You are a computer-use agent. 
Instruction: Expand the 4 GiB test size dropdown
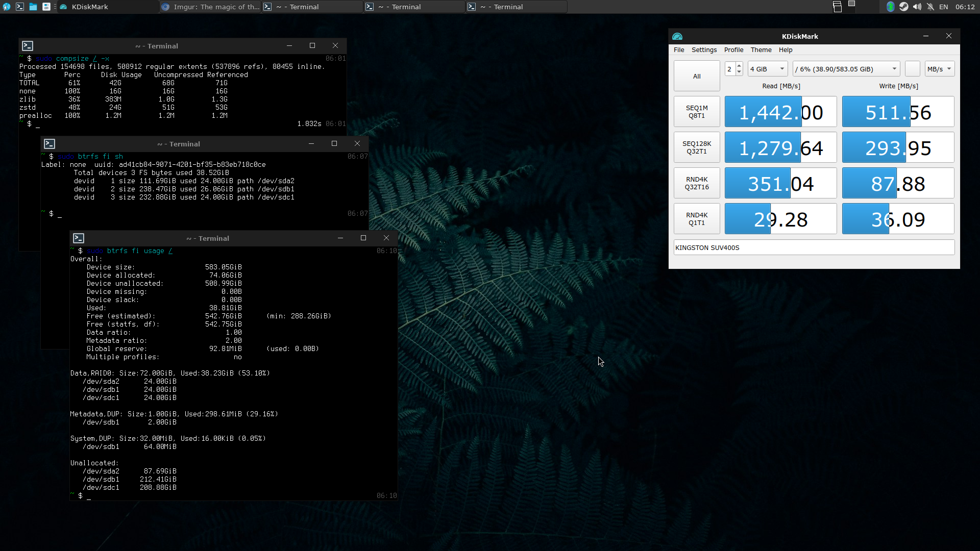click(x=767, y=69)
